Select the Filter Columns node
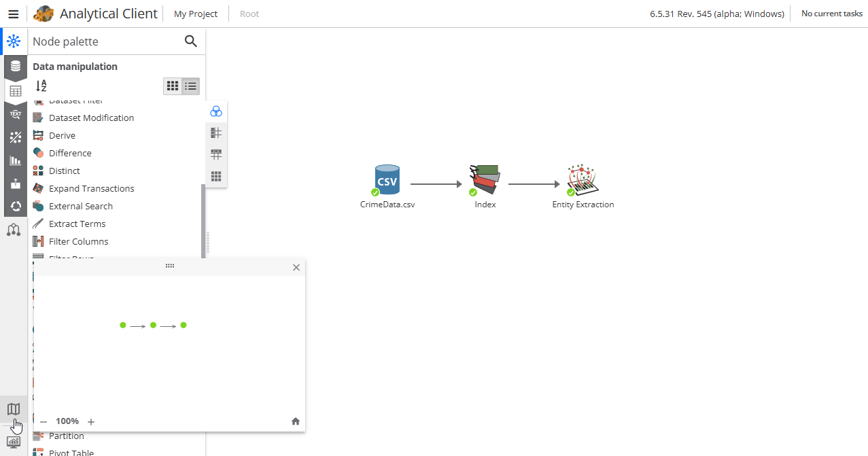This screenshot has width=868, height=456. (78, 241)
